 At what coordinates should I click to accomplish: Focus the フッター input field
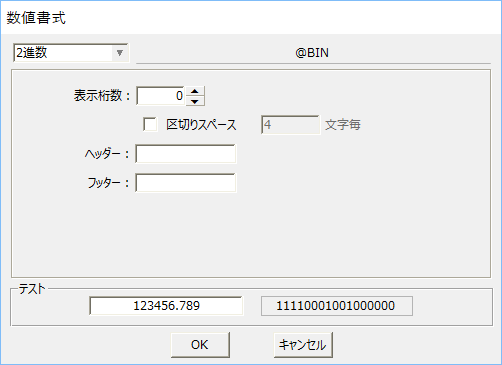(x=186, y=183)
